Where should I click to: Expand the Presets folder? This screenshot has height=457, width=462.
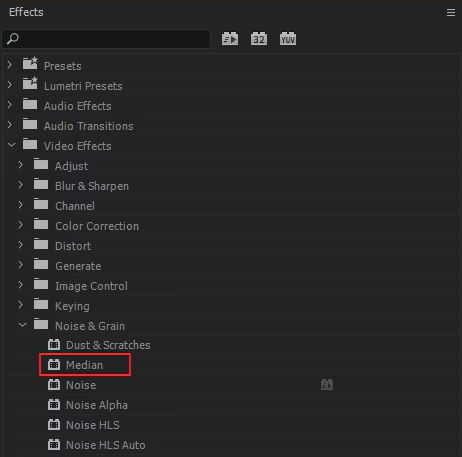10,65
